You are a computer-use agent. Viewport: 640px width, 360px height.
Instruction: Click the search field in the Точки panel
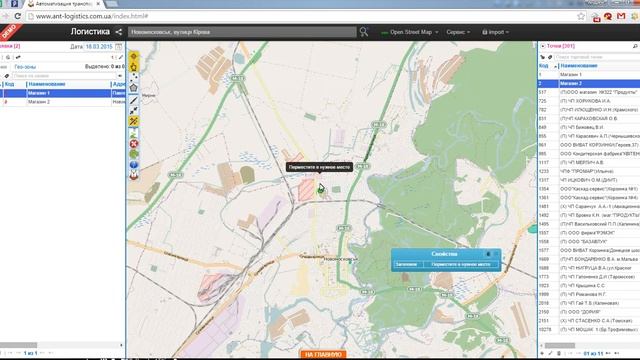tap(597, 57)
